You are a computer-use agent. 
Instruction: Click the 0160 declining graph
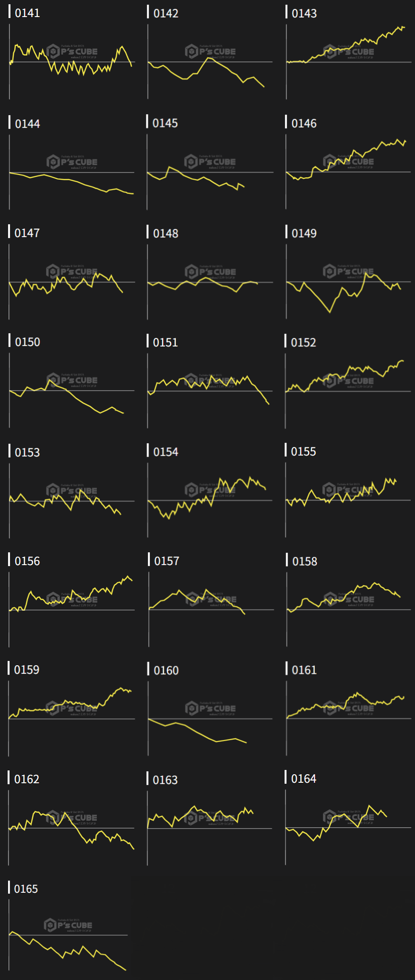[210, 719]
